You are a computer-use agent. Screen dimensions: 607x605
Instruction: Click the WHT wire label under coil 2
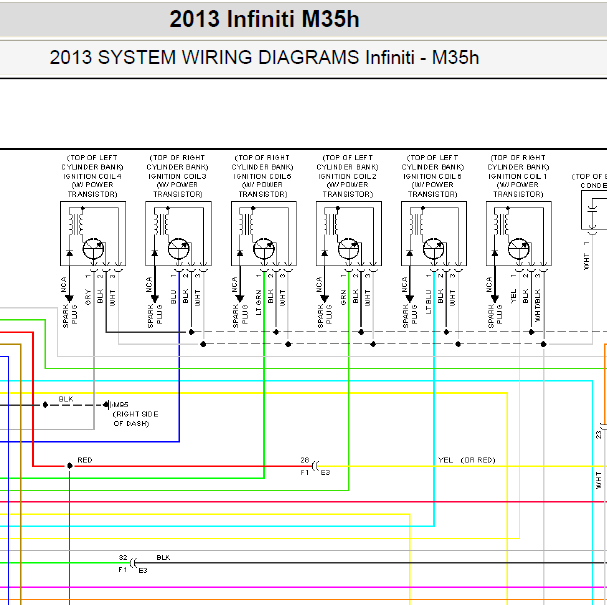(x=367, y=298)
